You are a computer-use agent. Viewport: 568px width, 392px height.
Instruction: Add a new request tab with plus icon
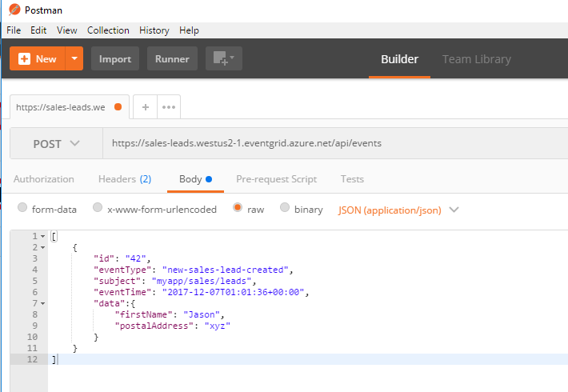click(146, 107)
